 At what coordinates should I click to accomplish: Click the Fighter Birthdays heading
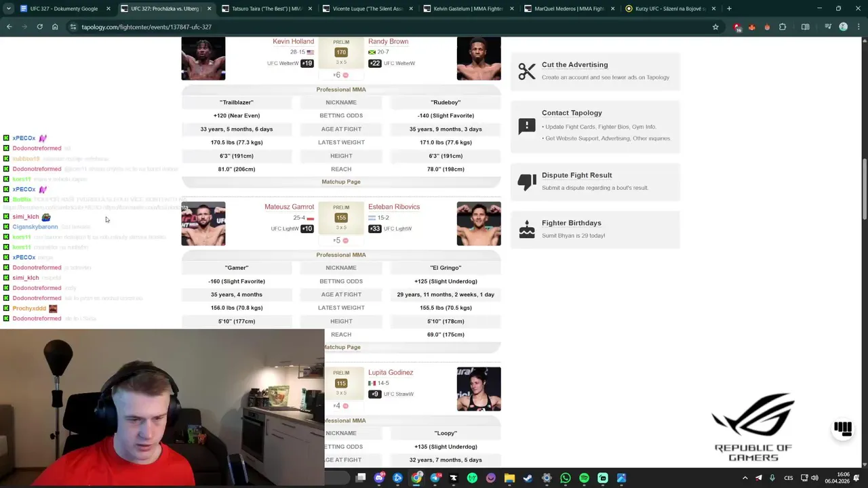(571, 222)
